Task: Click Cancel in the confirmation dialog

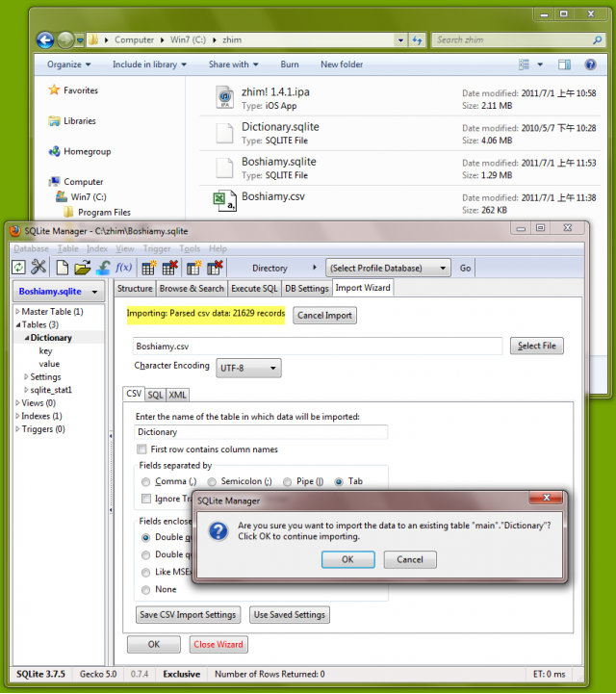Action: [x=410, y=559]
